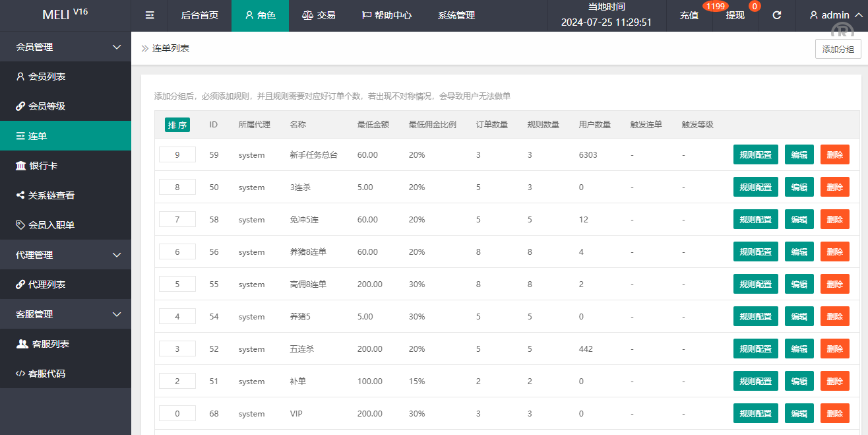Open 客服列表 in the sidebar
Viewport: 868px width, 435px height.
click(x=44, y=344)
